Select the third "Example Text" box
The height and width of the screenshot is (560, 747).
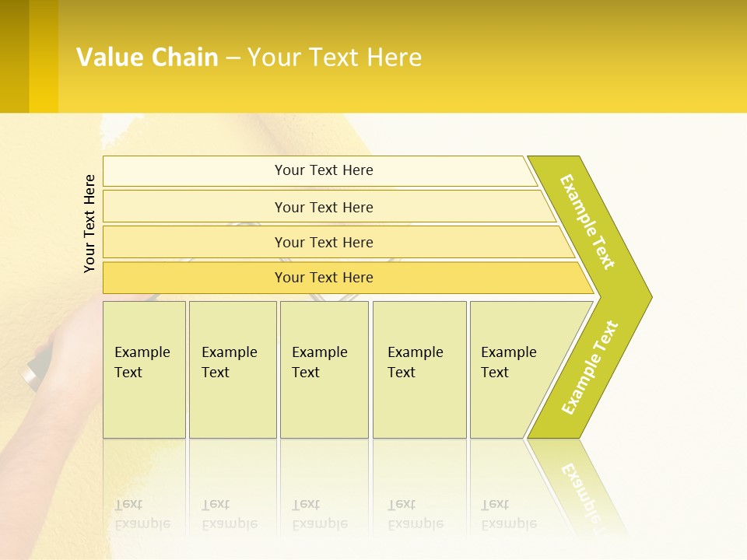(x=324, y=369)
